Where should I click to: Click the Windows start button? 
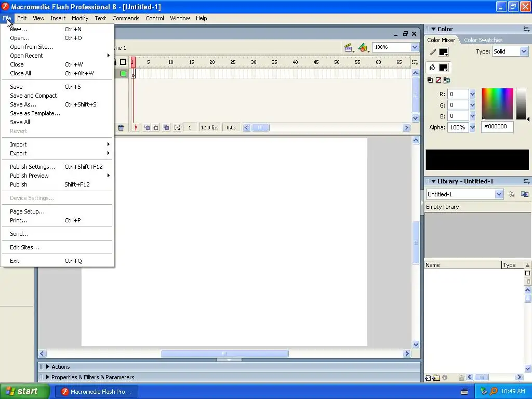click(24, 392)
